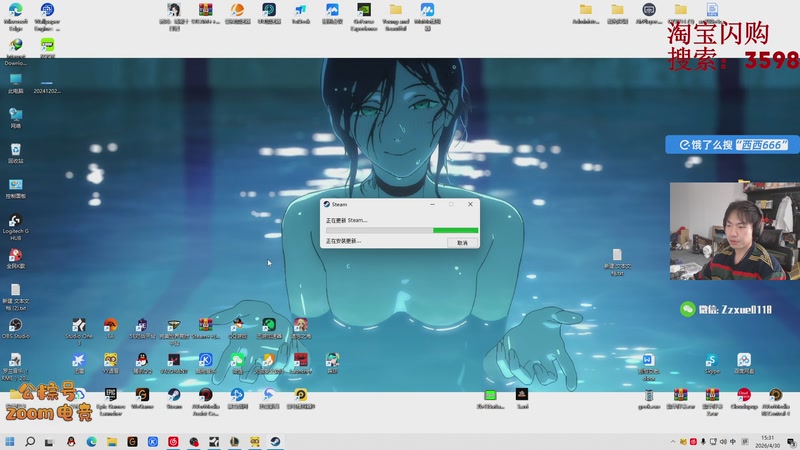This screenshot has height=450, width=800.
Task: Open the clock showing 15:31
Action: 767,442
